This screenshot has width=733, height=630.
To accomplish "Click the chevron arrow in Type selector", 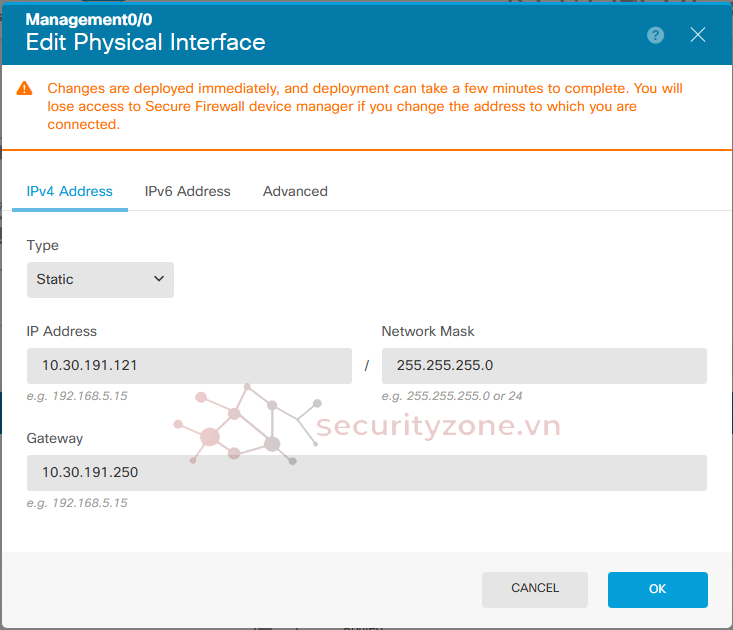I will (x=159, y=280).
